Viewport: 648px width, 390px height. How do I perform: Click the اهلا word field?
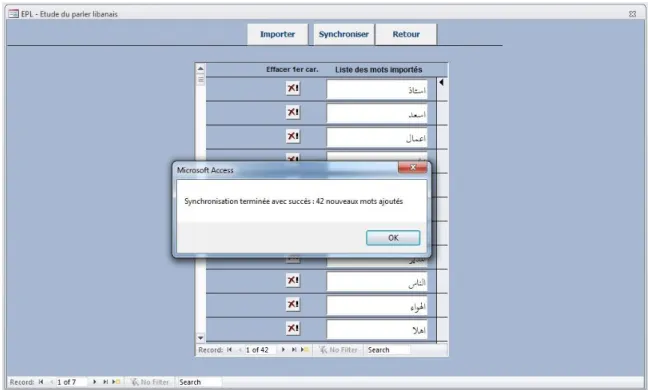coord(377,330)
